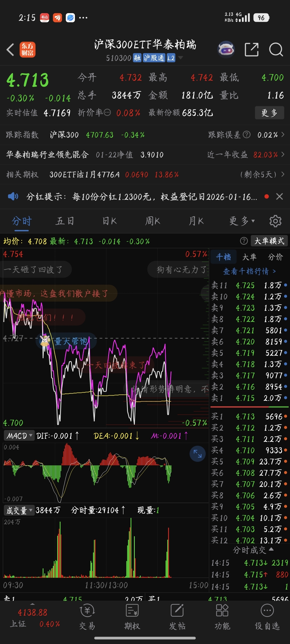The width and height of the screenshot is (290, 644).
Task: Tap 买1 row at 4.713
Action: coord(249,416)
